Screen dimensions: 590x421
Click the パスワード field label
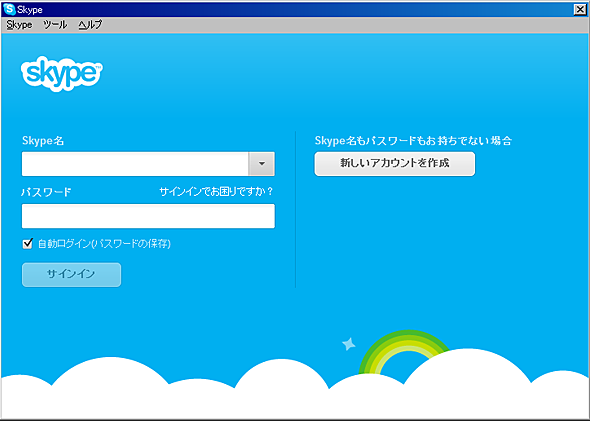click(x=46, y=192)
